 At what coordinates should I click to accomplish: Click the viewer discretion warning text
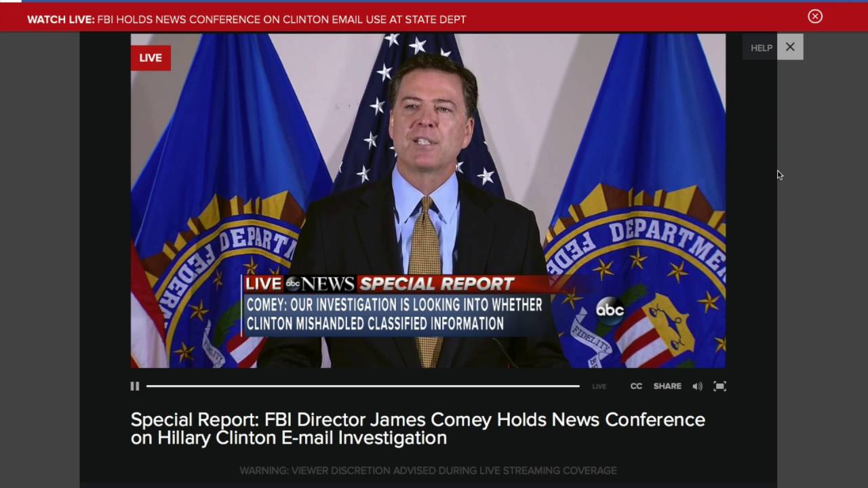point(428,470)
